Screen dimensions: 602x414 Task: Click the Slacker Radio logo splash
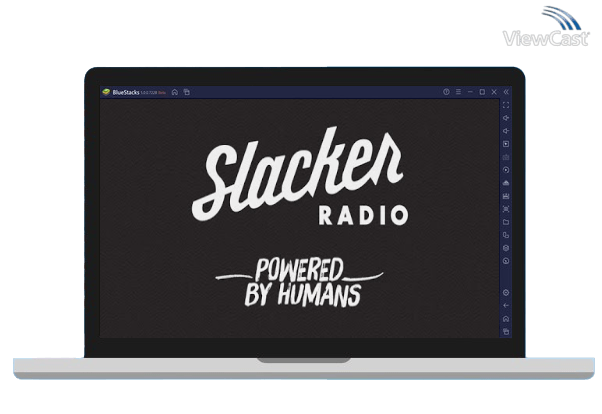(300, 176)
